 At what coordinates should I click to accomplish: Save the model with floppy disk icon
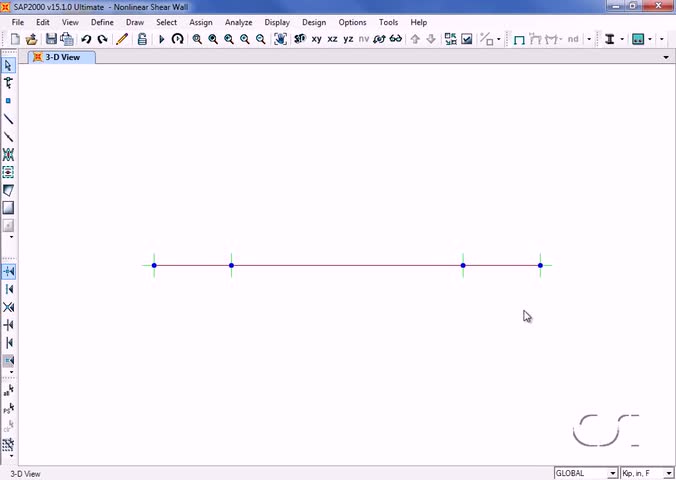tap(51, 39)
